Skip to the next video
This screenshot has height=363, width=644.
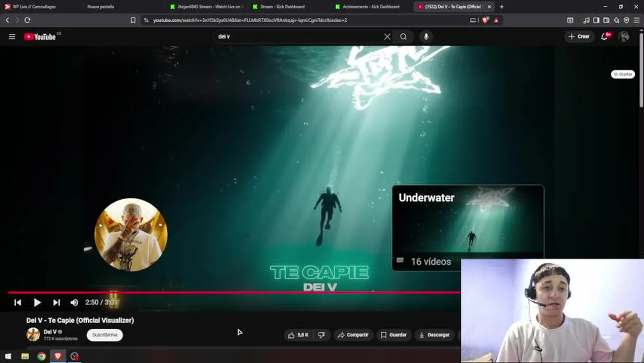[56, 302]
